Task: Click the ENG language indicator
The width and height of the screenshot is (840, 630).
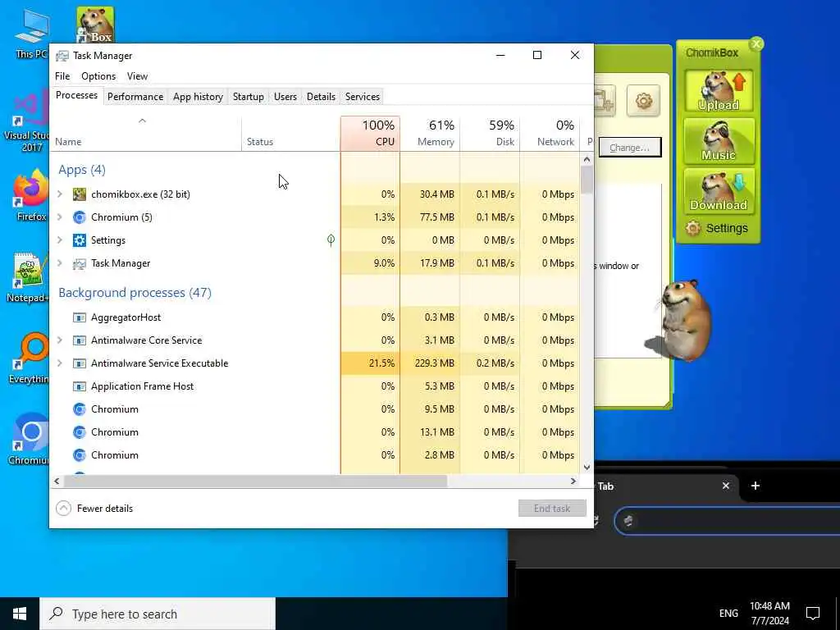Action: [728, 614]
